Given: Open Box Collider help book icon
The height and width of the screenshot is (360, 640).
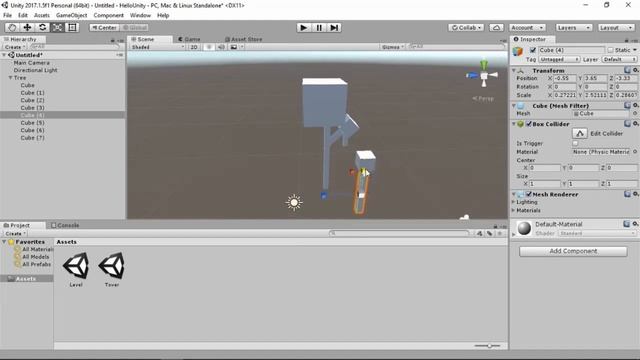Looking at the screenshot, I should [x=627, y=123].
